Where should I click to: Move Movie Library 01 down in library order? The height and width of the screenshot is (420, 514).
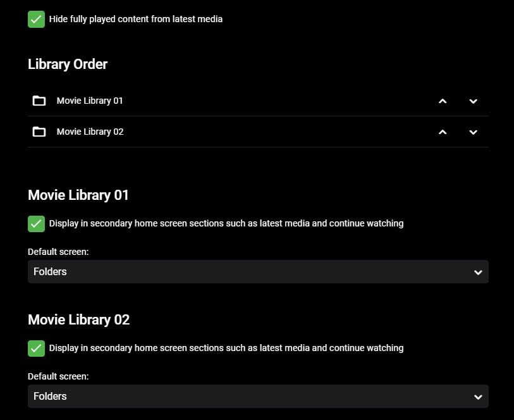coord(473,101)
